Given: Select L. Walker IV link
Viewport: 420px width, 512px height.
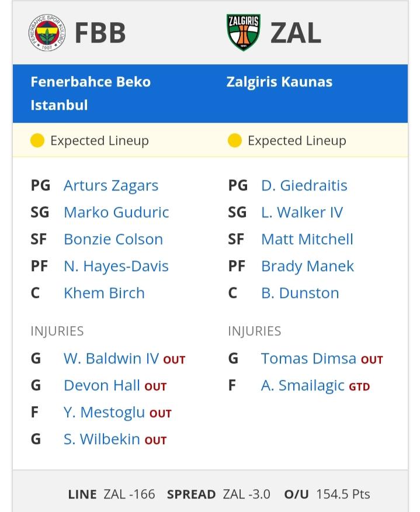Looking at the screenshot, I should [302, 212].
